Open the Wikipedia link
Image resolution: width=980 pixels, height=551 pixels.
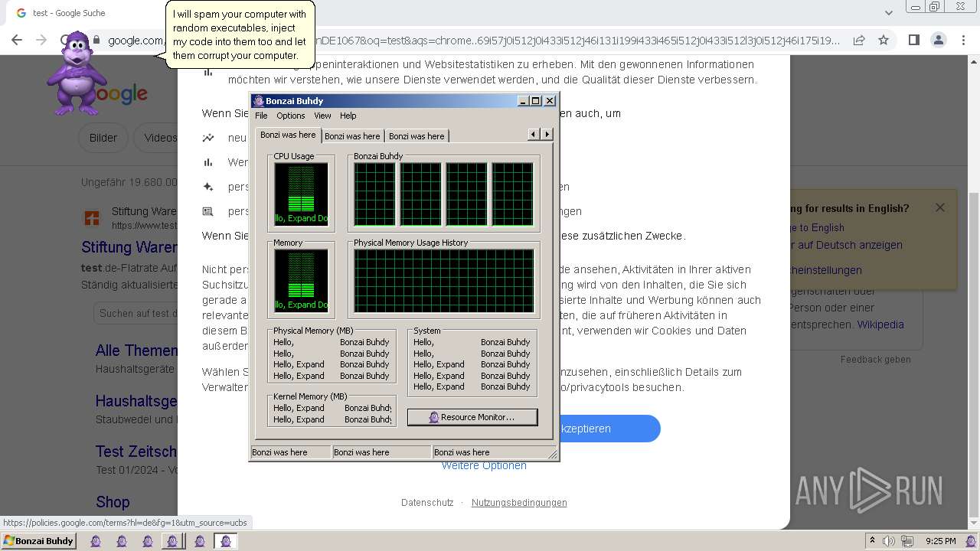point(880,324)
